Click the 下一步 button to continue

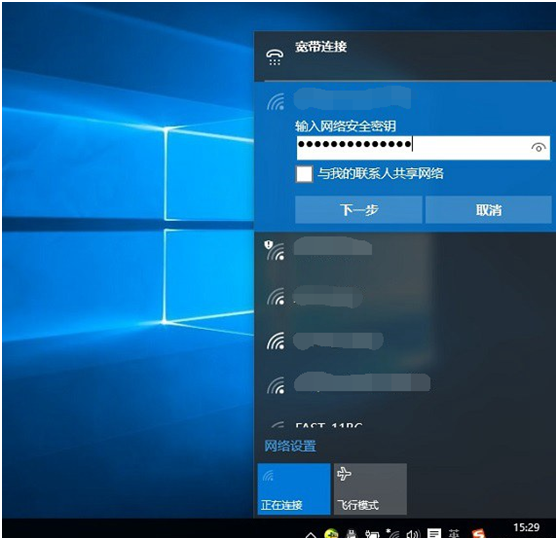(359, 210)
